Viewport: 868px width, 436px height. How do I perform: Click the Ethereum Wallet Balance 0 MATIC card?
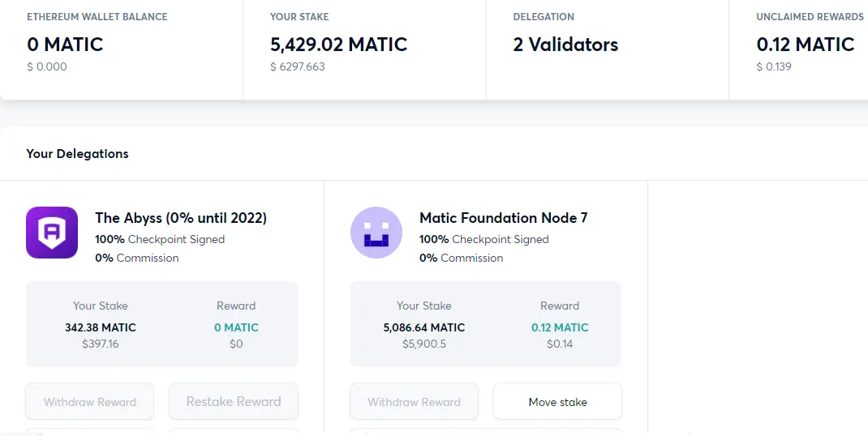point(121,49)
